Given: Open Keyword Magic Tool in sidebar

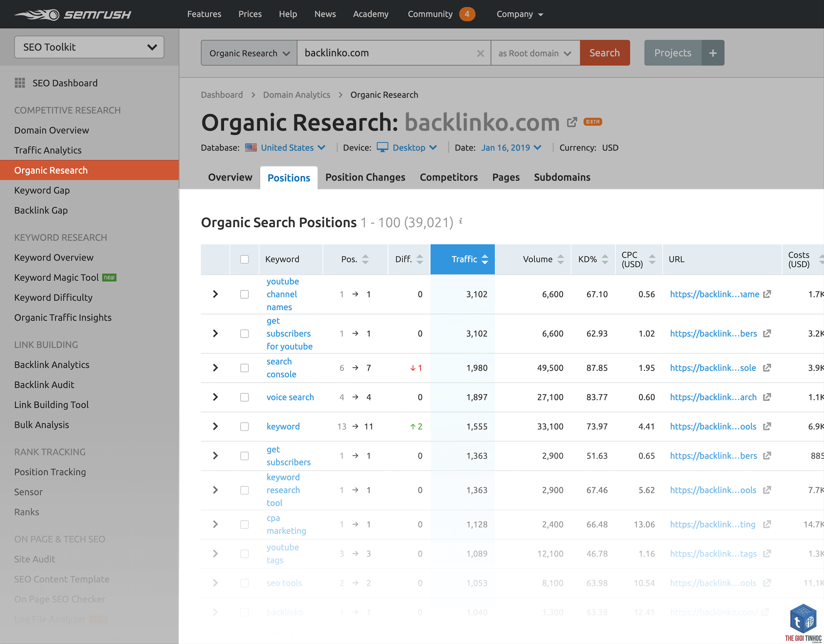Looking at the screenshot, I should [56, 277].
